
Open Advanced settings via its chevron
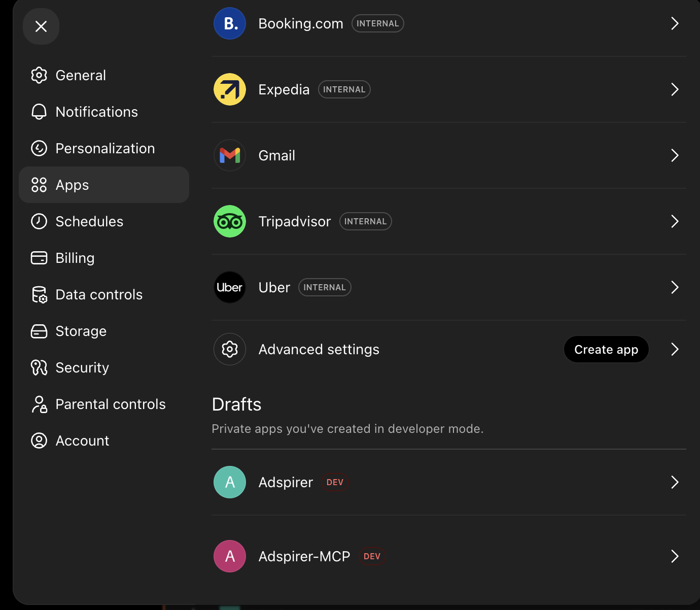click(x=675, y=349)
